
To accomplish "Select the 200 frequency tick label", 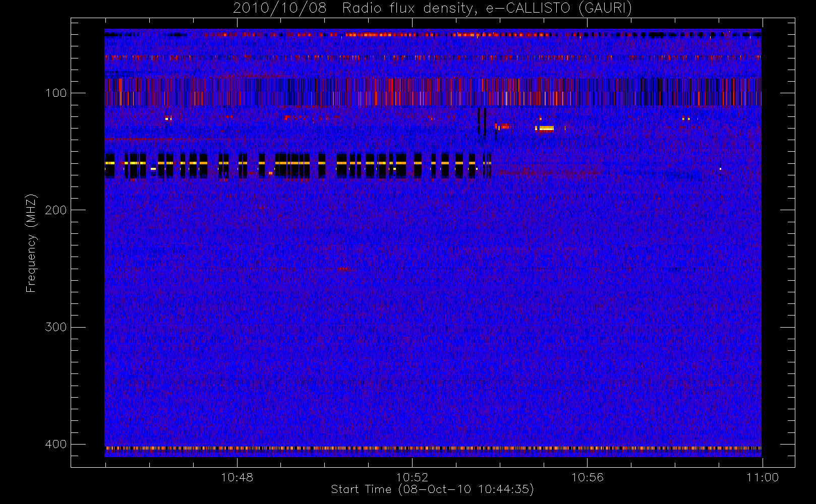I will coord(55,210).
